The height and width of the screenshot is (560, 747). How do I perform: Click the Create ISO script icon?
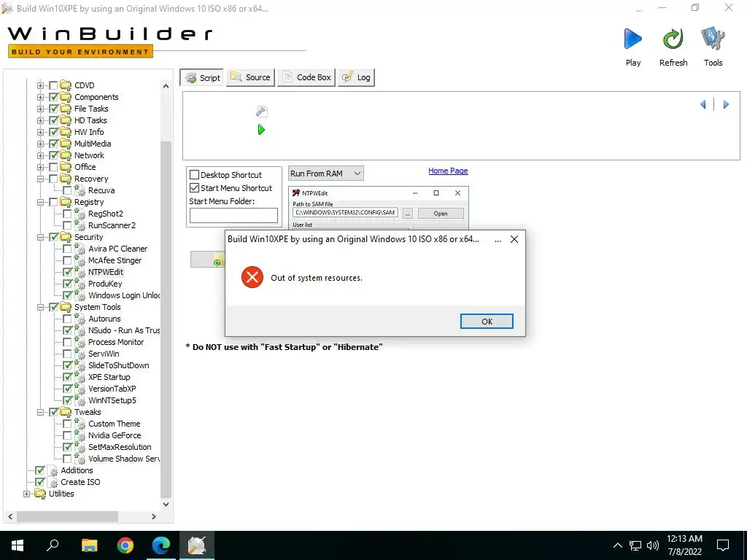[x=53, y=482]
